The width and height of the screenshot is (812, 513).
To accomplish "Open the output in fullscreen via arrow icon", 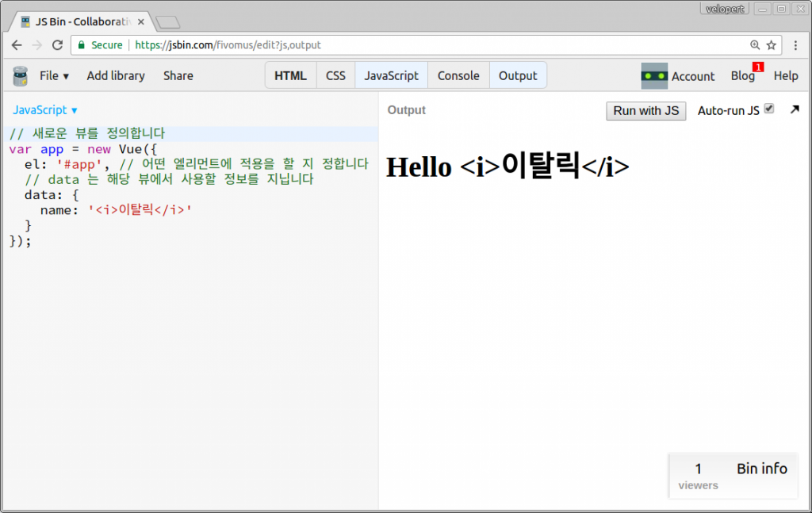I will (x=795, y=110).
